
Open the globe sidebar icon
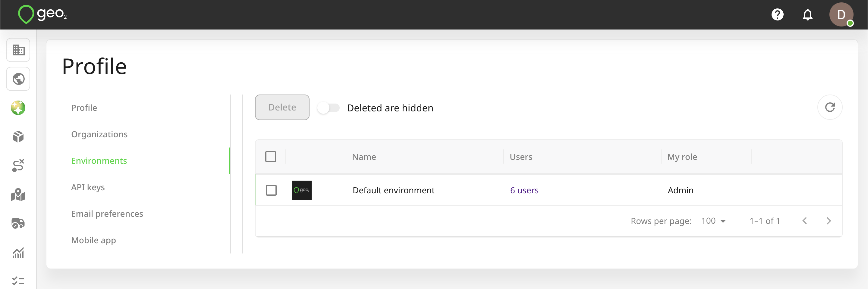18,79
